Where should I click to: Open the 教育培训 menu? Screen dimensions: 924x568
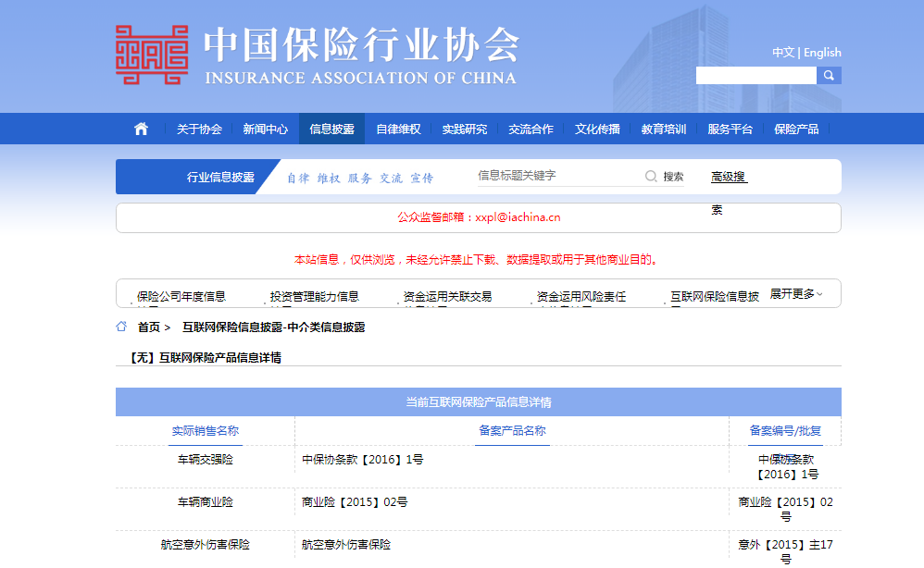click(x=664, y=129)
